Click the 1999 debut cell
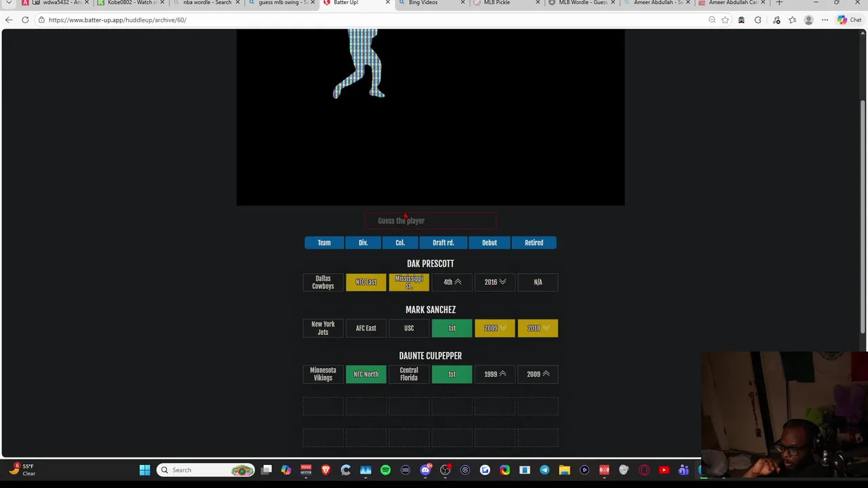Screen dimensions: 868x488 pyautogui.click(x=495, y=374)
